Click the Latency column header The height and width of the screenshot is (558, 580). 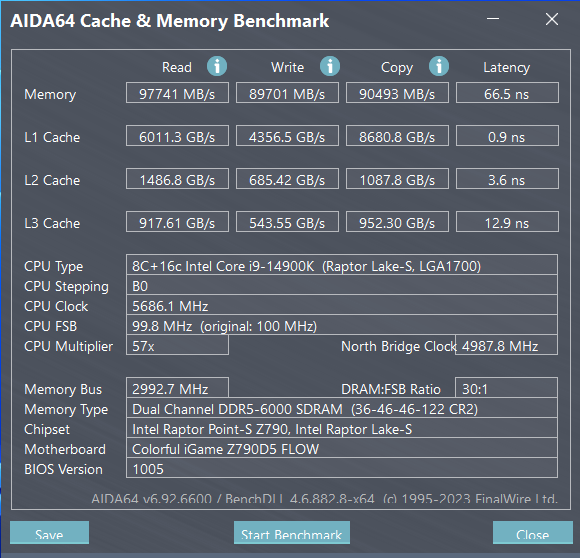point(506,68)
